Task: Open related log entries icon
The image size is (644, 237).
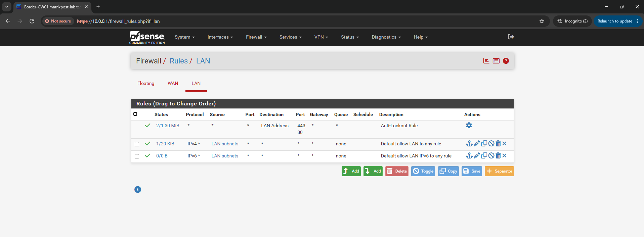Action: click(x=496, y=61)
